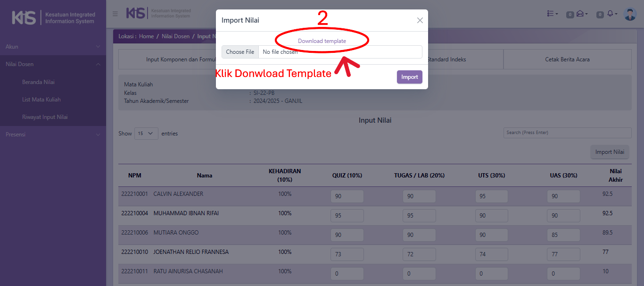Click the Choose File button
Image resolution: width=644 pixels, height=286 pixels.
point(240,52)
